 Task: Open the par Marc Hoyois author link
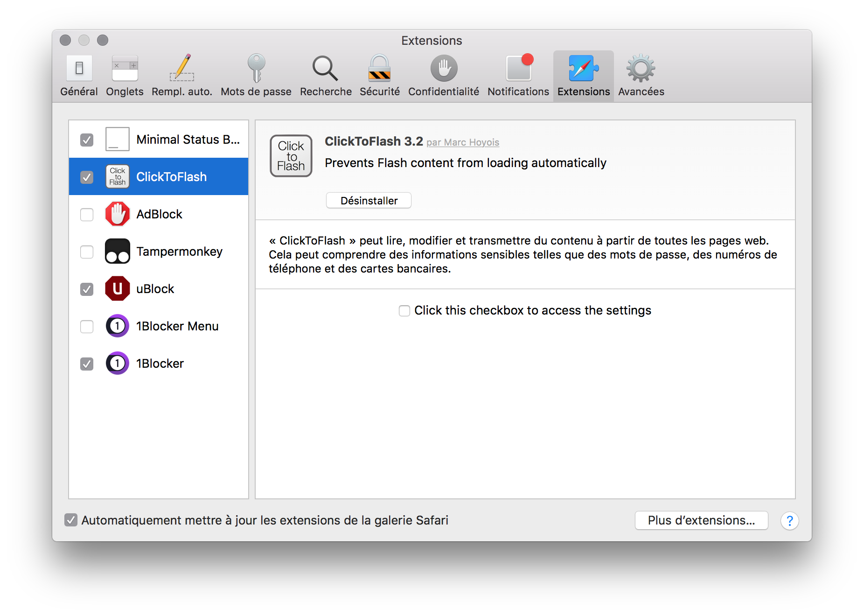click(462, 142)
